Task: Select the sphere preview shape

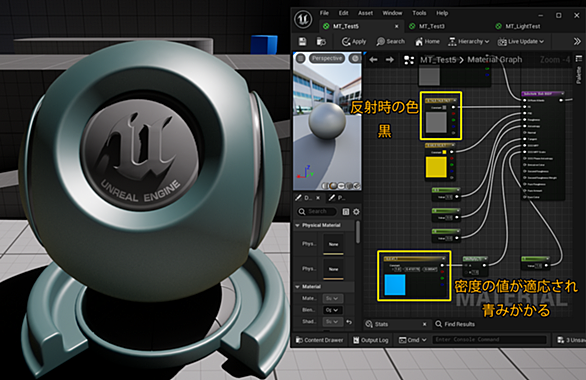Action: pyautogui.click(x=333, y=185)
